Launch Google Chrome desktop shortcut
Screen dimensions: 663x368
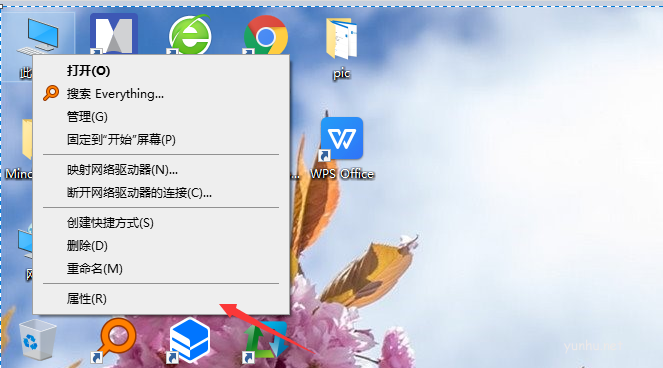(266, 36)
